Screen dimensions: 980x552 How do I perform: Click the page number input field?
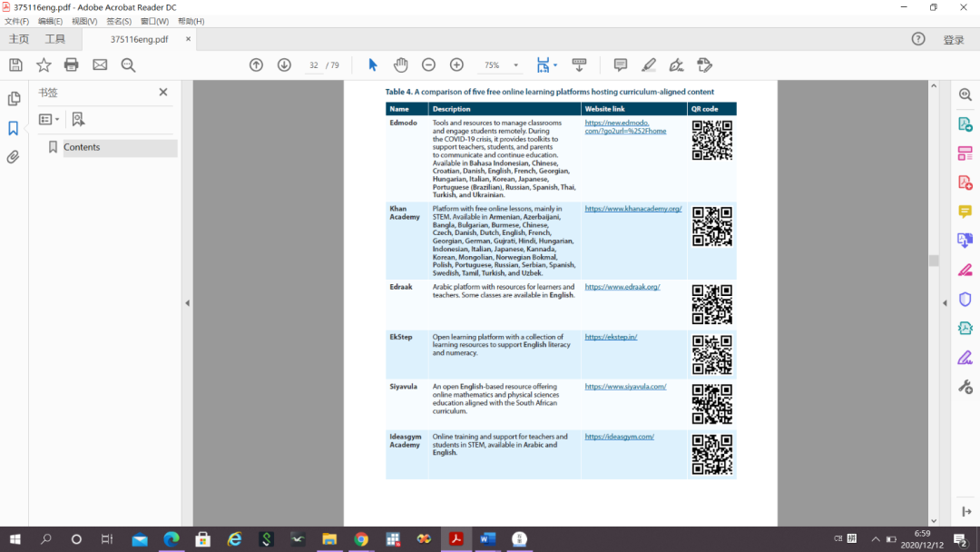pyautogui.click(x=314, y=65)
